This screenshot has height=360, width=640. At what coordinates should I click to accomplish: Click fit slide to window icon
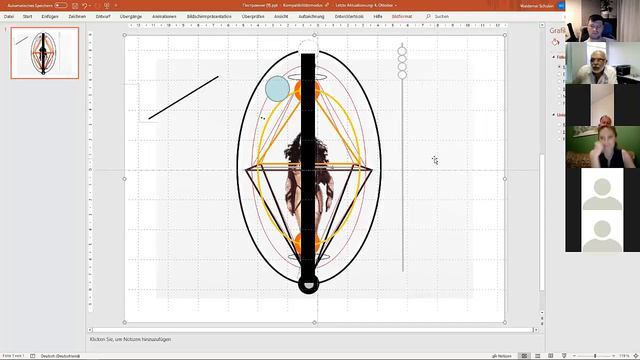click(636, 356)
